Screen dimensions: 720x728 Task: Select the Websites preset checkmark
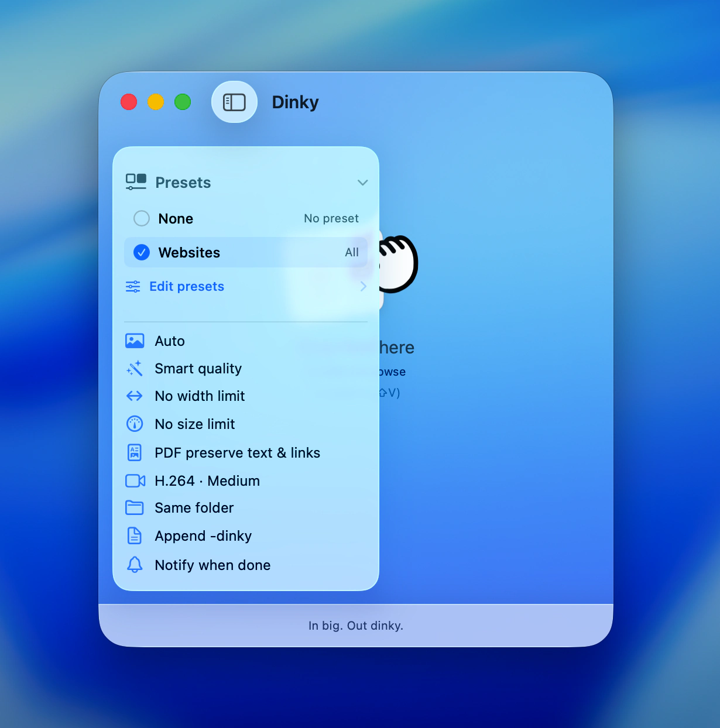[x=142, y=252]
